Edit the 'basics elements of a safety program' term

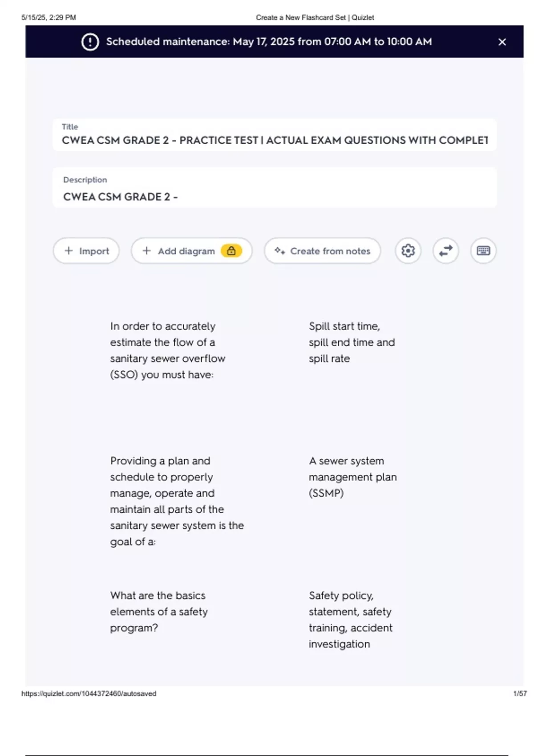[x=158, y=611]
